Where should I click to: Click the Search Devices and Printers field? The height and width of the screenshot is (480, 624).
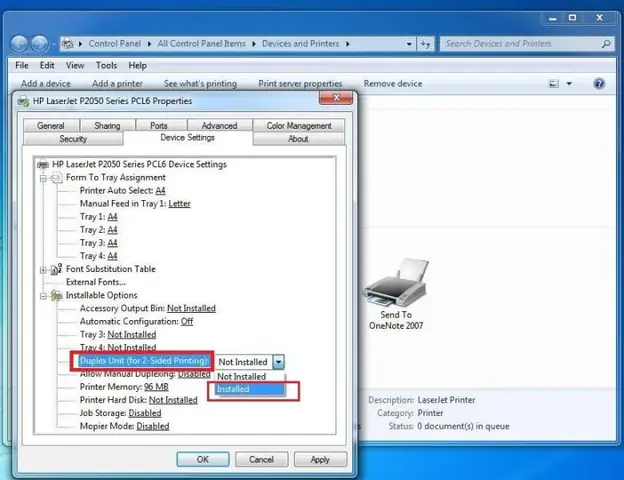point(521,44)
